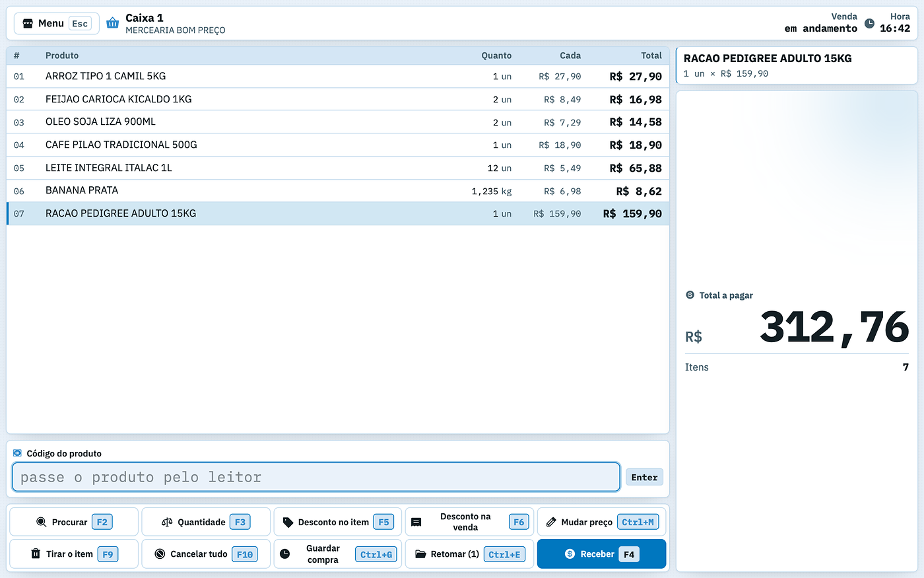Viewport: 924px width, 578px height.
Task: Click the RACAO PEDIGREE ADULTO 15KG detail card
Action: click(x=797, y=65)
